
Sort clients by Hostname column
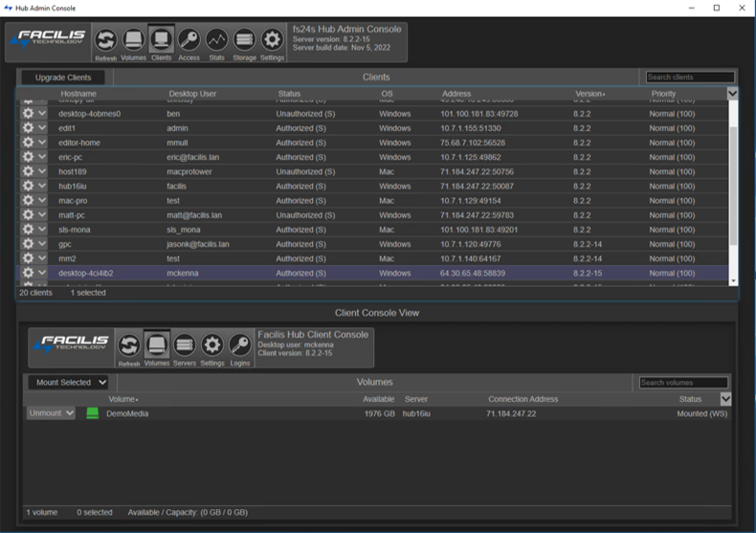[78, 94]
